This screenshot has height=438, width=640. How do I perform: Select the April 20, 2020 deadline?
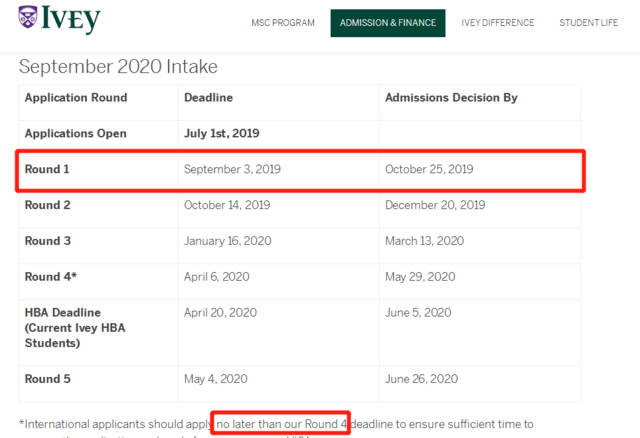tap(220, 313)
